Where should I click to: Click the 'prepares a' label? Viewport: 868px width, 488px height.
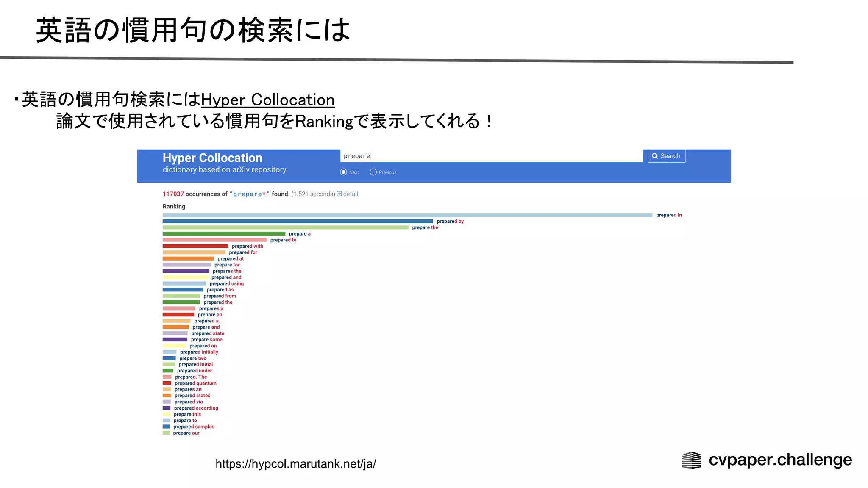click(x=211, y=309)
